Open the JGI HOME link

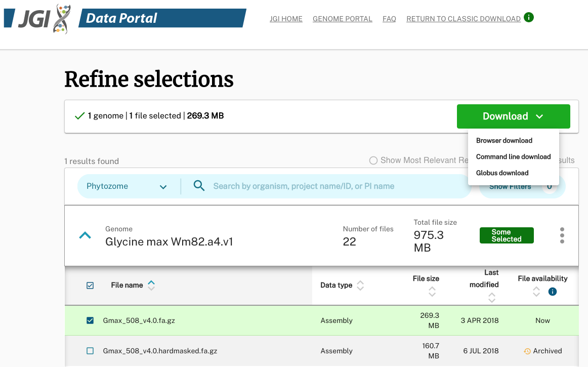click(x=286, y=19)
